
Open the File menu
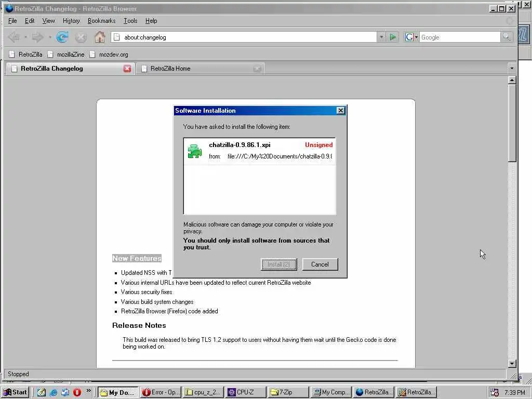pos(12,21)
